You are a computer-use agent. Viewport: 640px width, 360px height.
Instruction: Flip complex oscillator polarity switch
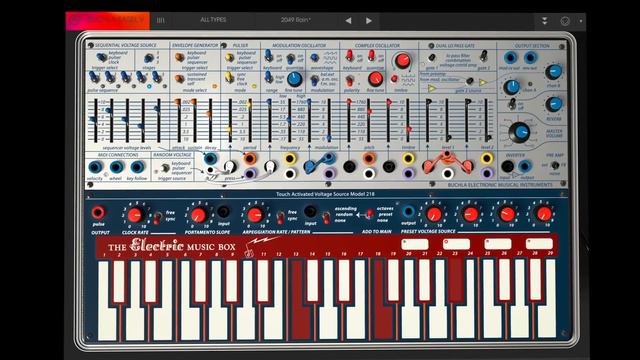coord(349,80)
